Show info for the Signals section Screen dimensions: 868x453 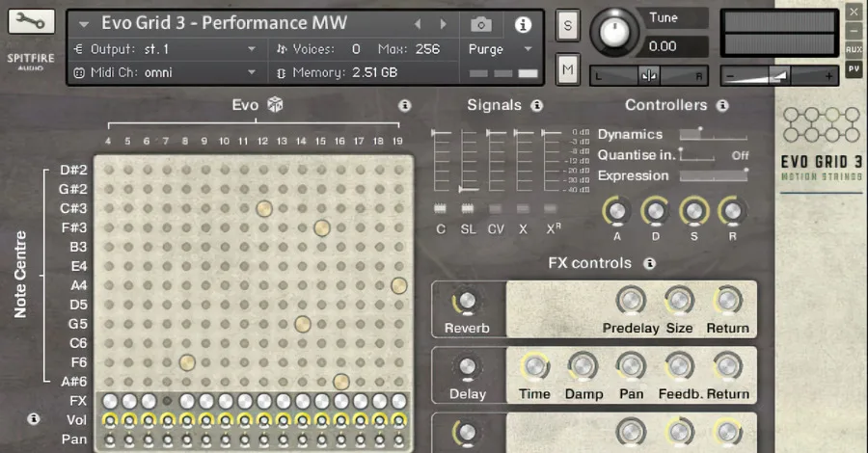536,105
